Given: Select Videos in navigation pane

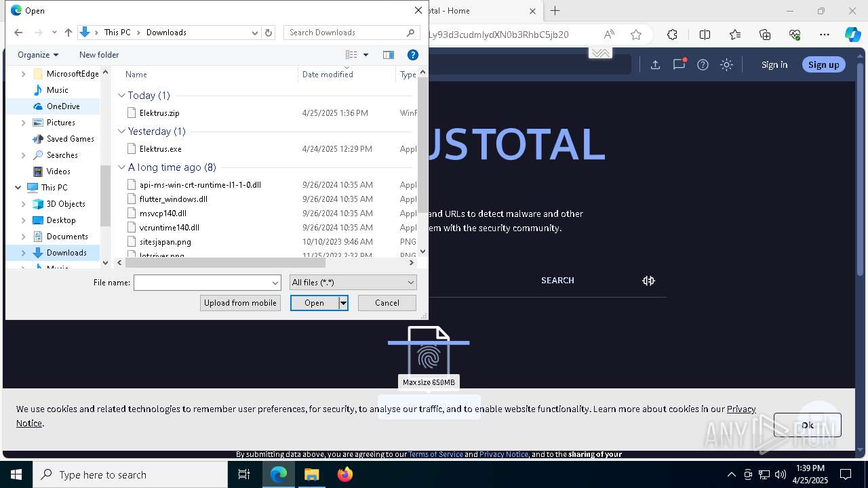Looking at the screenshot, I should click(58, 171).
